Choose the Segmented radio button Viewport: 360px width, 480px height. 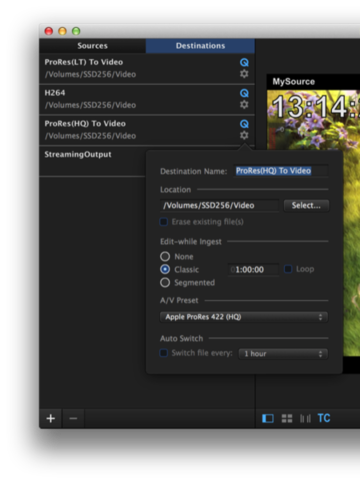click(x=165, y=282)
